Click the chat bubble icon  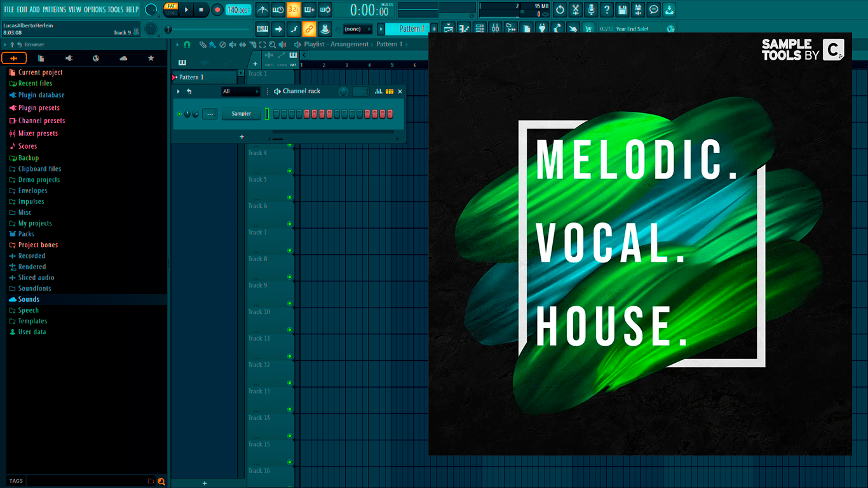[653, 10]
